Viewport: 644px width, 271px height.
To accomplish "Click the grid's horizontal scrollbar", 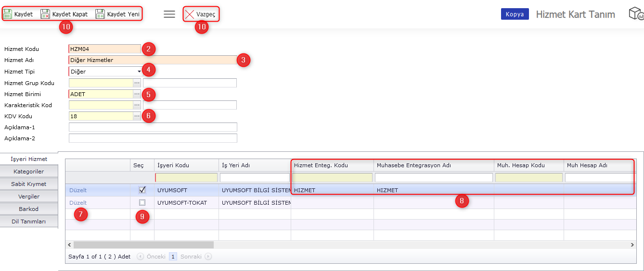I will pos(143,245).
